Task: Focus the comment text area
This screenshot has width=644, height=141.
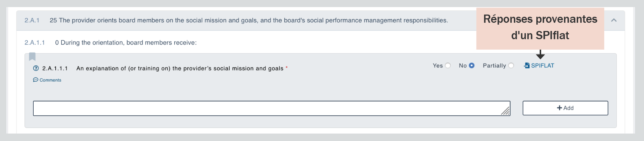Action: 272,108
